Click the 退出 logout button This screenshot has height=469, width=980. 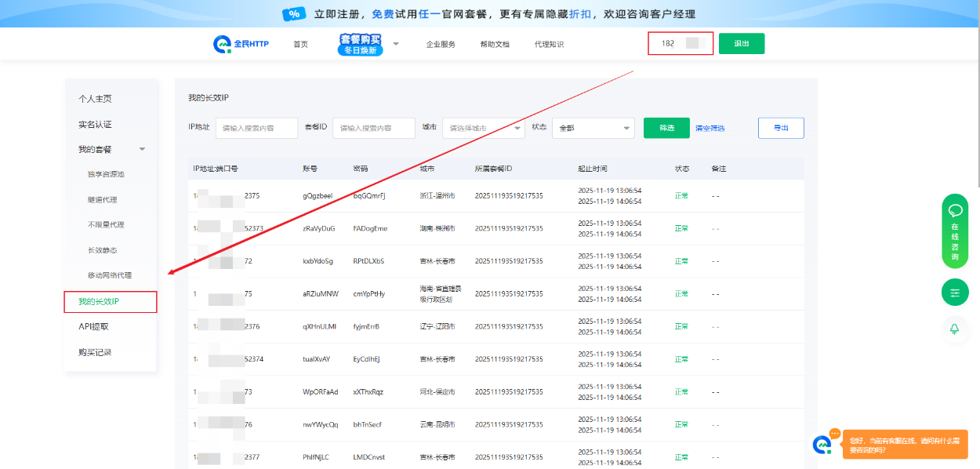[x=741, y=44]
